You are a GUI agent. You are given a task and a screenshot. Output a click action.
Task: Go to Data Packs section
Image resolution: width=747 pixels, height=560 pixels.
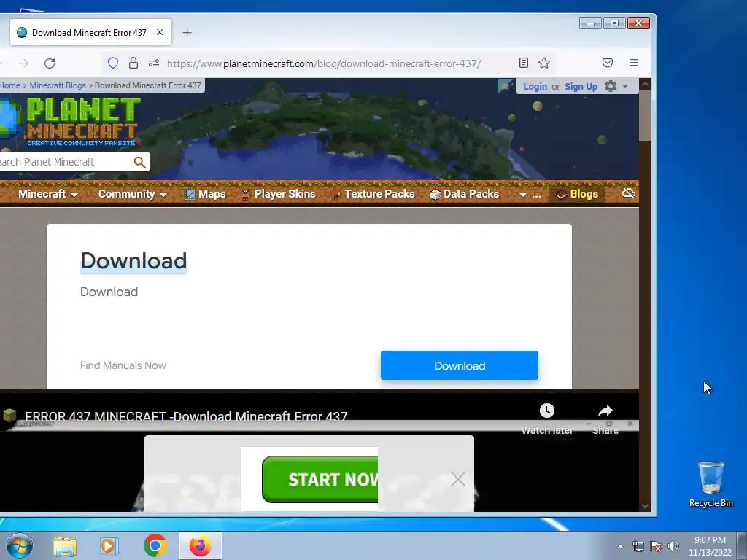click(465, 194)
